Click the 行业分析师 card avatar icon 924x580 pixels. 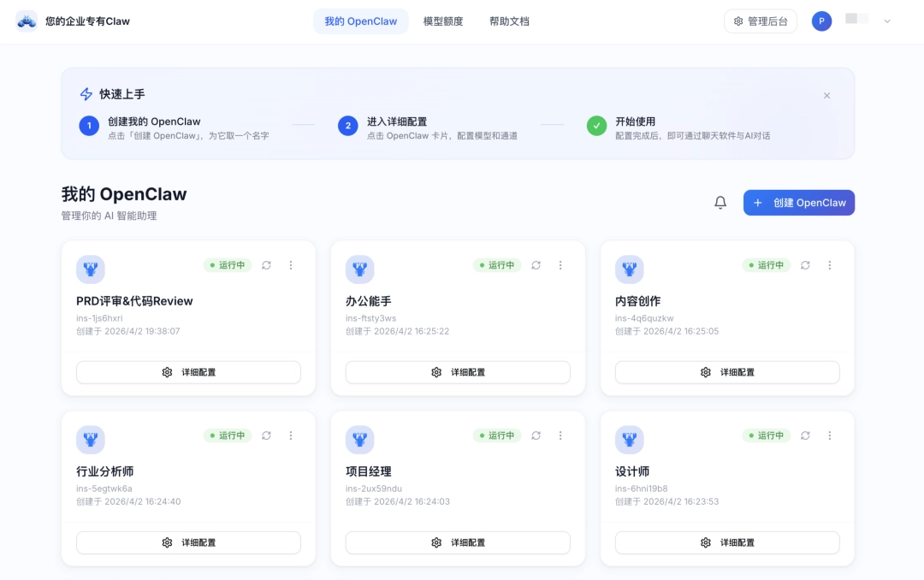[91, 439]
